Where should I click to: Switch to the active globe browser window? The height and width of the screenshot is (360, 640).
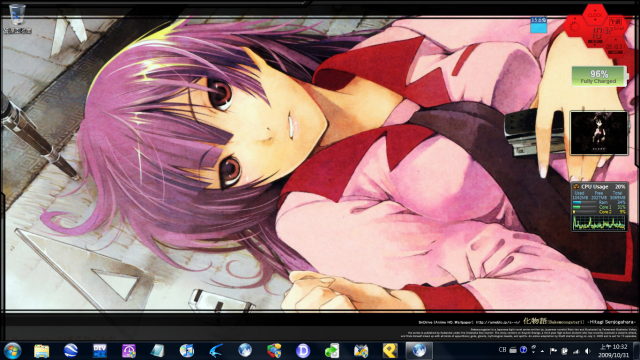click(419, 351)
